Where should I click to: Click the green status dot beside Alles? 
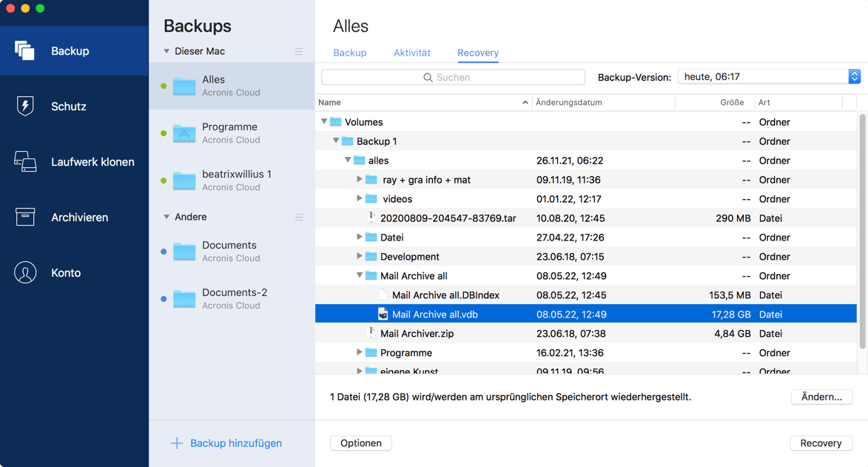point(165,85)
